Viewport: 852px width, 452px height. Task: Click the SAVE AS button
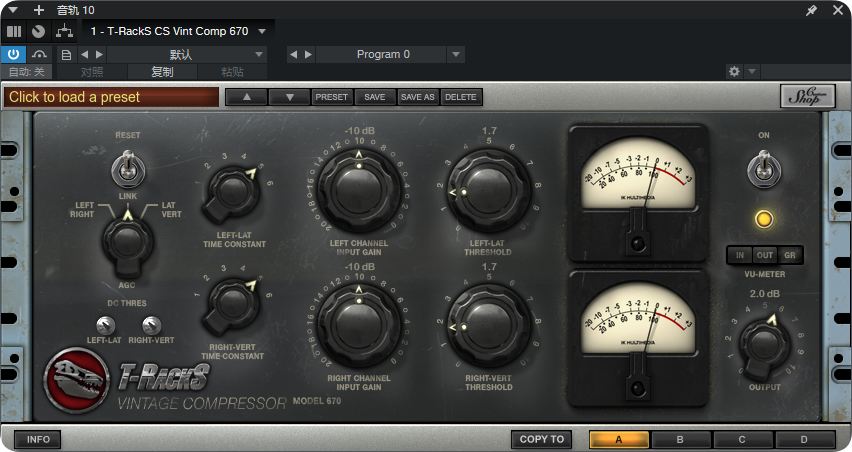click(417, 97)
